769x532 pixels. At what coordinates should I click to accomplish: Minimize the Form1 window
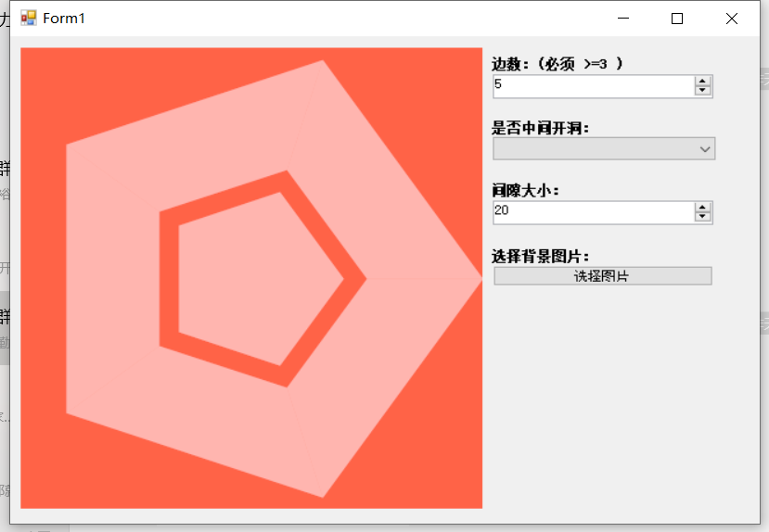623,19
